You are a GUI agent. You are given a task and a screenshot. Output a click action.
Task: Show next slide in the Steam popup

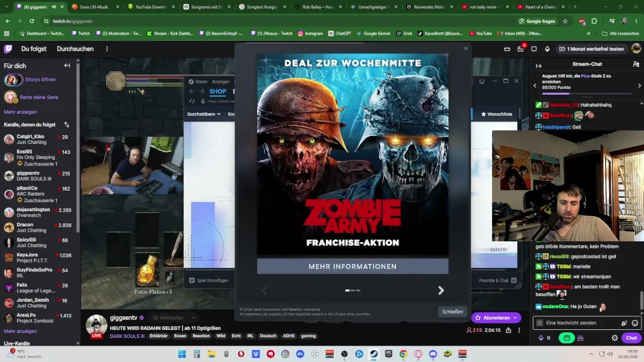point(441,290)
